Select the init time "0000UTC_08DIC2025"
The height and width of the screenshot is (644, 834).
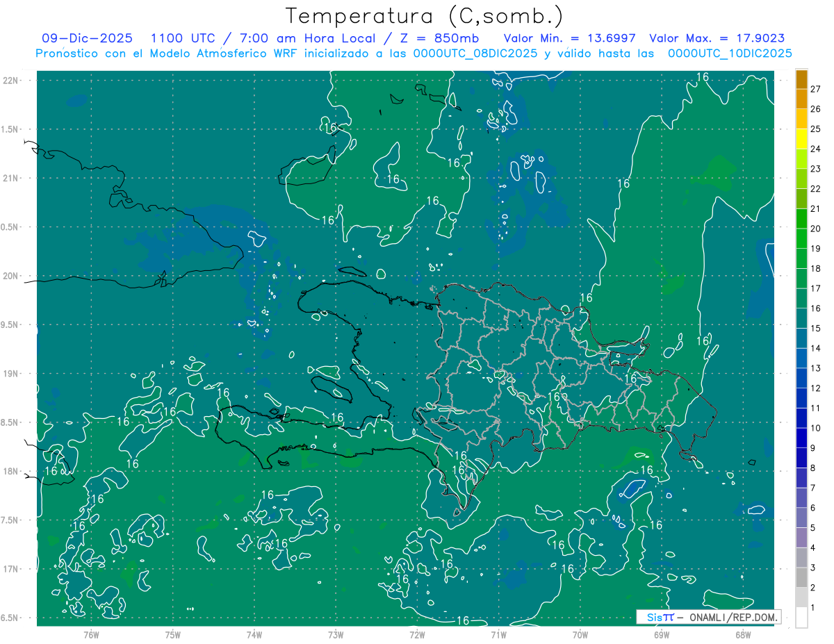tap(475, 53)
